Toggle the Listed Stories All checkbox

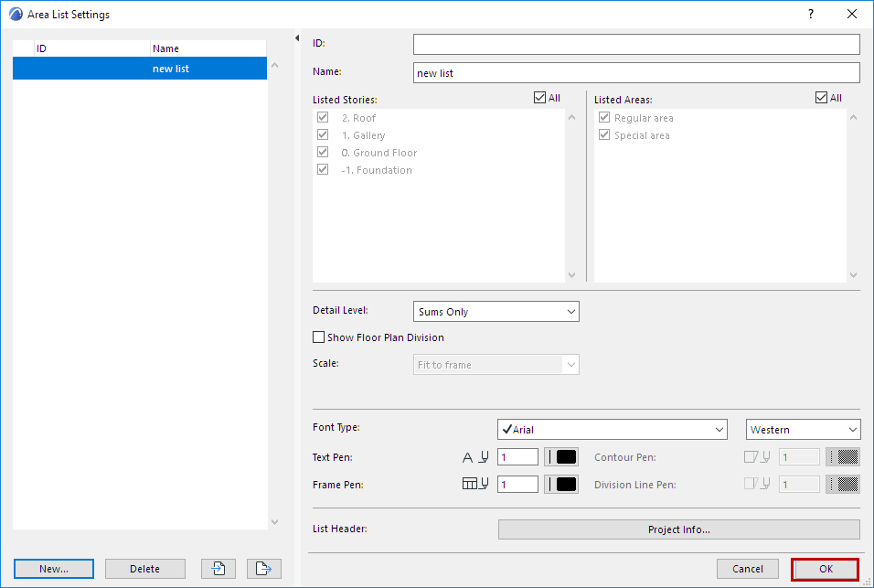point(539,98)
